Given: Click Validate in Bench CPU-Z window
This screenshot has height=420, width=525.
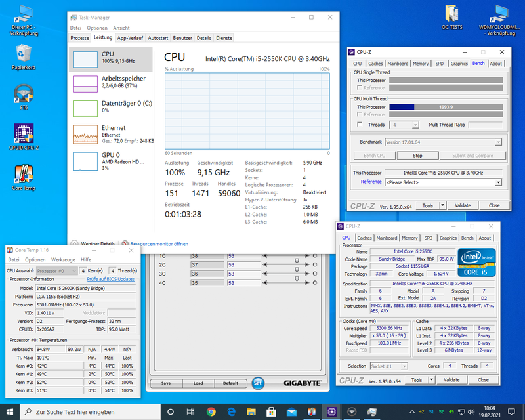Looking at the screenshot, I should click(x=463, y=205).
